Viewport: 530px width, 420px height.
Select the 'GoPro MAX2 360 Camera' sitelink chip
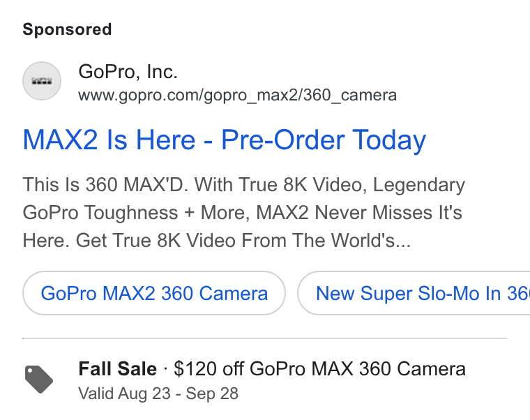click(154, 293)
